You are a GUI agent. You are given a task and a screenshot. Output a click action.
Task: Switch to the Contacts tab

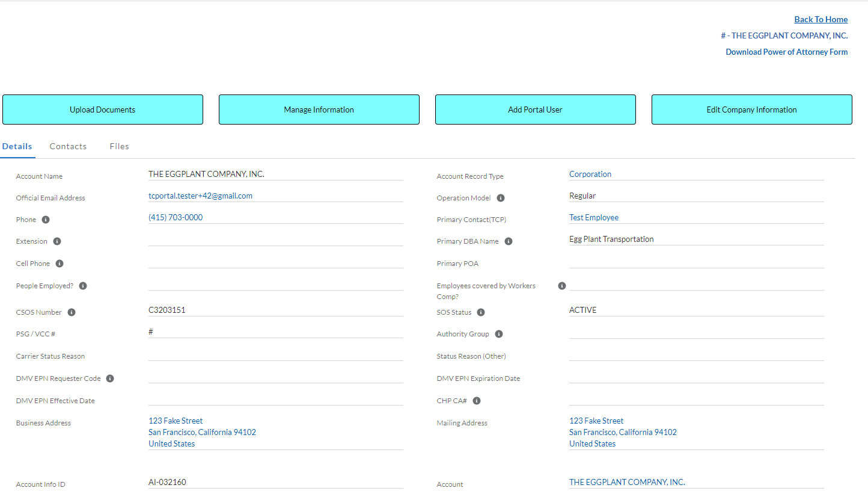pyautogui.click(x=68, y=146)
